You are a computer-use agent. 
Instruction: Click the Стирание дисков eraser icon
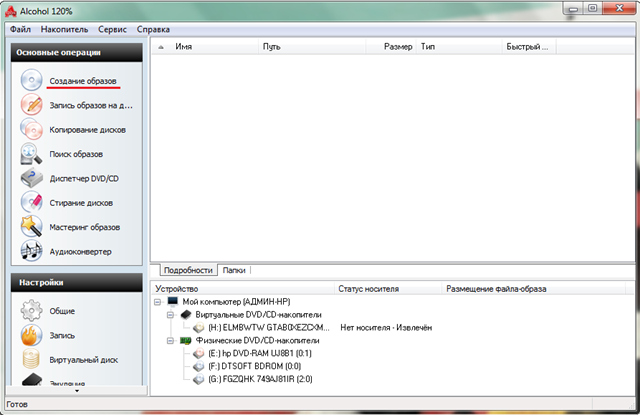(x=31, y=202)
